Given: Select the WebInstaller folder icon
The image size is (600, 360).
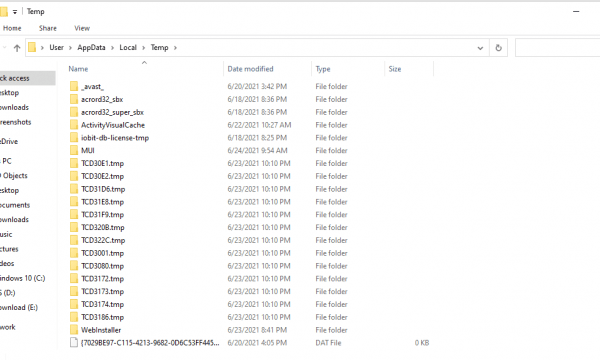Looking at the screenshot, I should click(74, 330).
